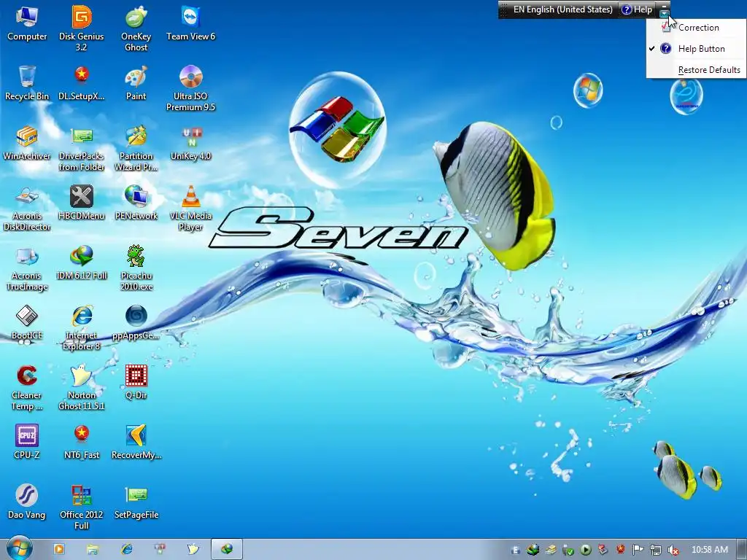Switch to the active IDM taskbar button
The image size is (747, 560).
[x=227, y=549]
